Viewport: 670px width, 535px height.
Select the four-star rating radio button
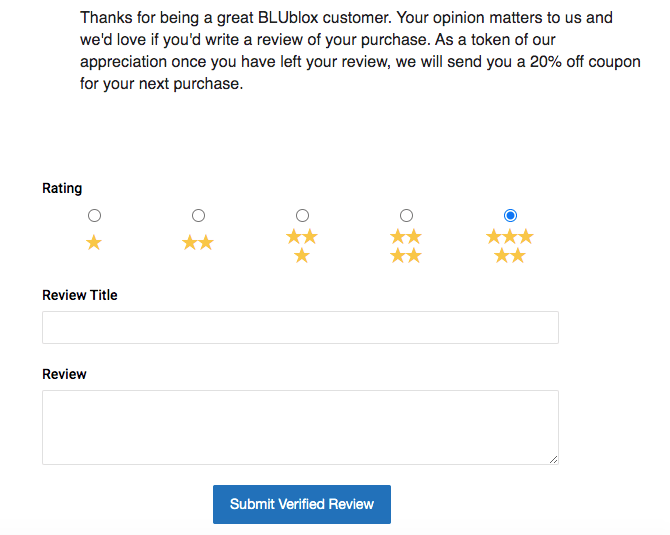406,215
